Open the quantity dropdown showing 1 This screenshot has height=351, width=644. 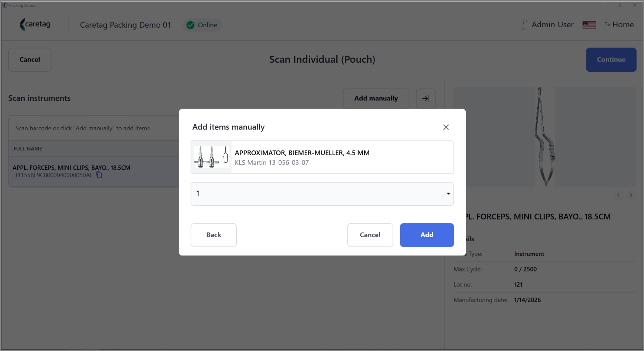coord(322,194)
